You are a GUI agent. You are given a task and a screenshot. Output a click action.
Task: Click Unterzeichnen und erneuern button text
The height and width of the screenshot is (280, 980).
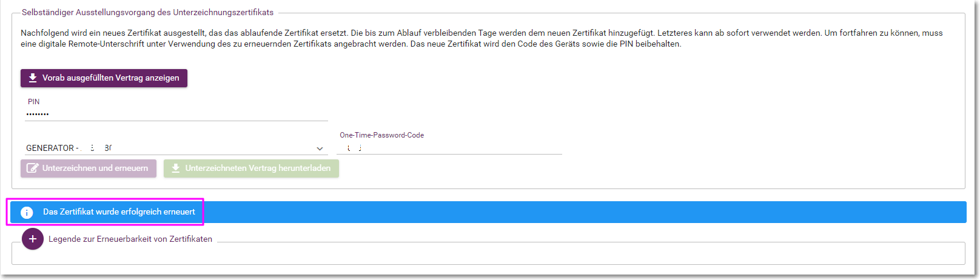coord(95,168)
